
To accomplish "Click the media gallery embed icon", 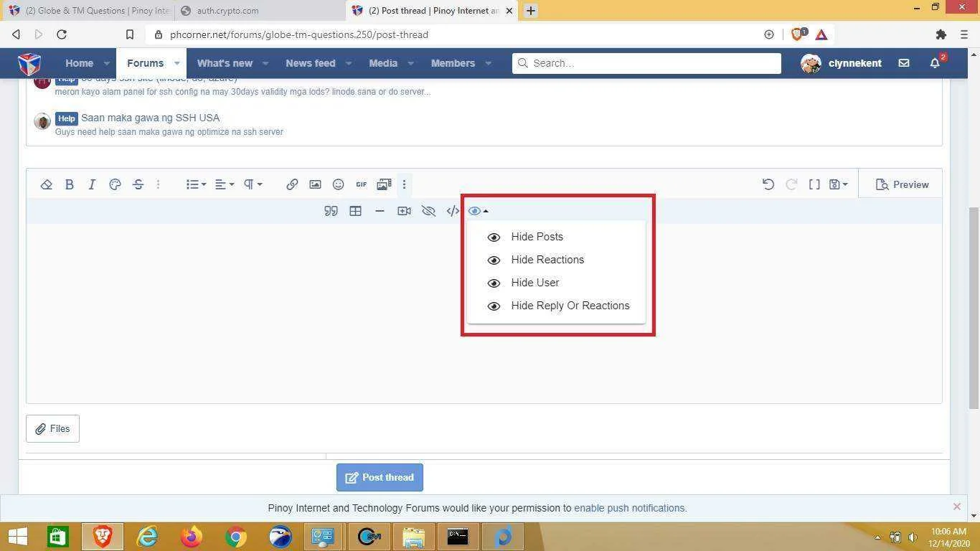I will click(x=384, y=184).
